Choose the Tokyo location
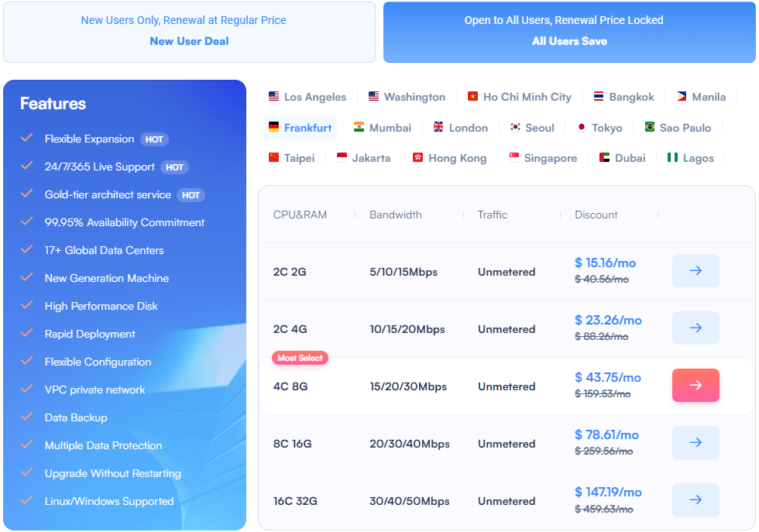Viewport: 759px width, 532px height. (599, 128)
